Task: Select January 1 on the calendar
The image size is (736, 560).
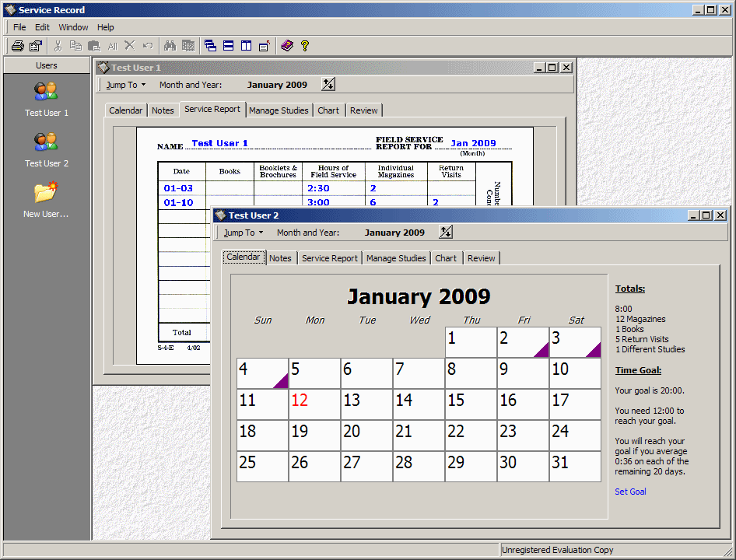Action: 471,342
